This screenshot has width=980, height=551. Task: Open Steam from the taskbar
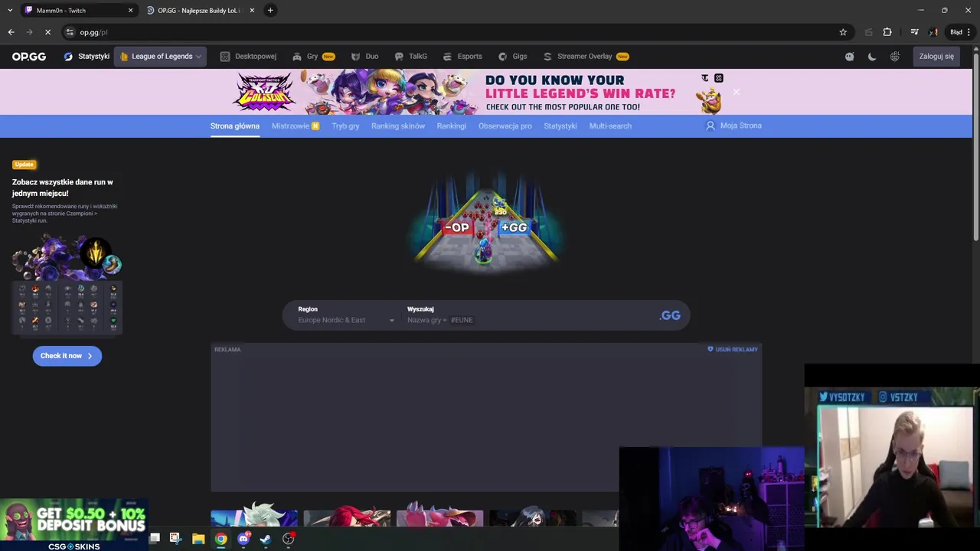pos(266,539)
